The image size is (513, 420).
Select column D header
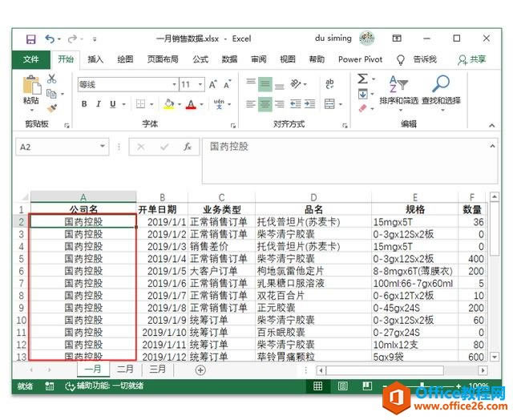[313, 197]
